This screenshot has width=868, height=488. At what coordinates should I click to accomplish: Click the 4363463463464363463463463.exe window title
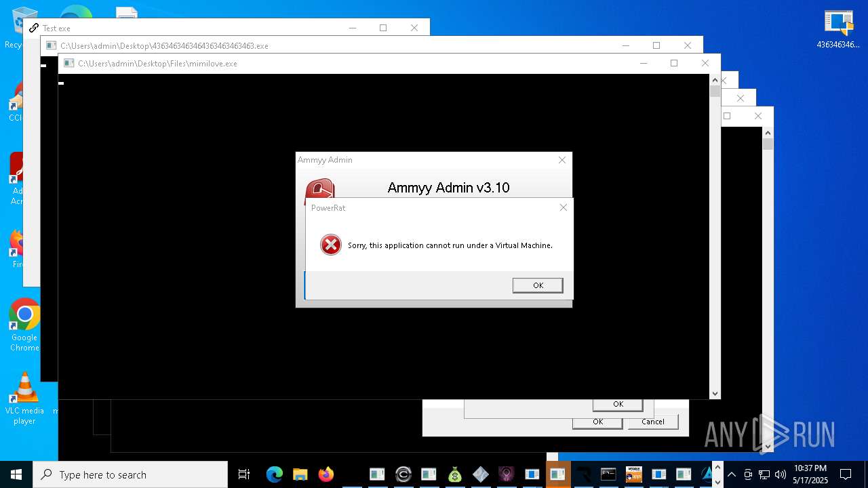click(x=164, y=46)
